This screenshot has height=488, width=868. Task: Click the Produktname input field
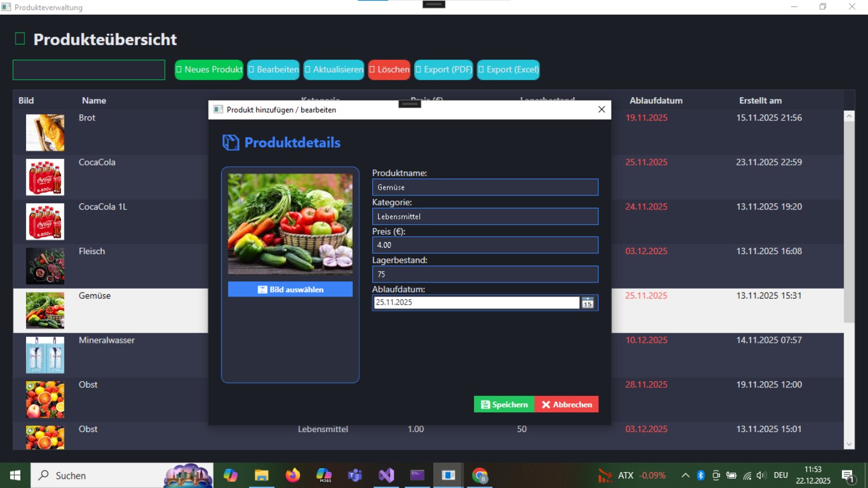pyautogui.click(x=485, y=188)
